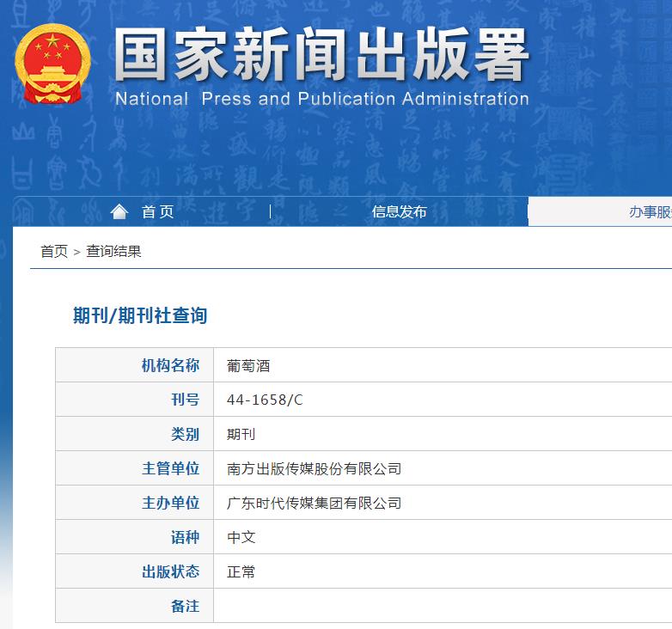Click the 期刊/期刊社查询 heading
Image resolution: width=672 pixels, height=629 pixels.
click(x=140, y=316)
